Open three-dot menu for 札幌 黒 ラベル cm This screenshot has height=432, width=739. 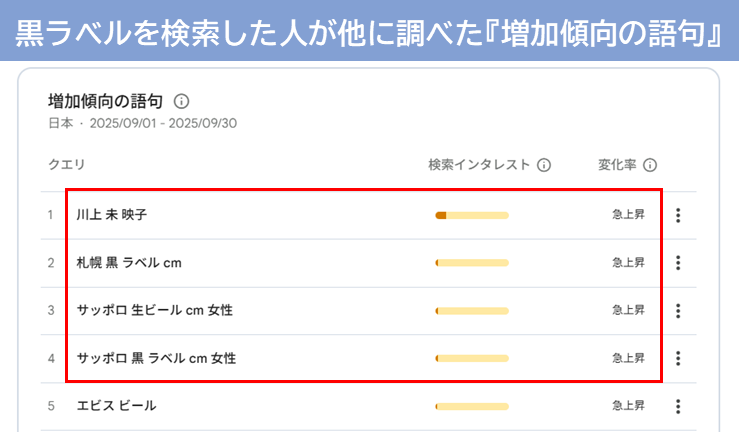[x=678, y=263]
